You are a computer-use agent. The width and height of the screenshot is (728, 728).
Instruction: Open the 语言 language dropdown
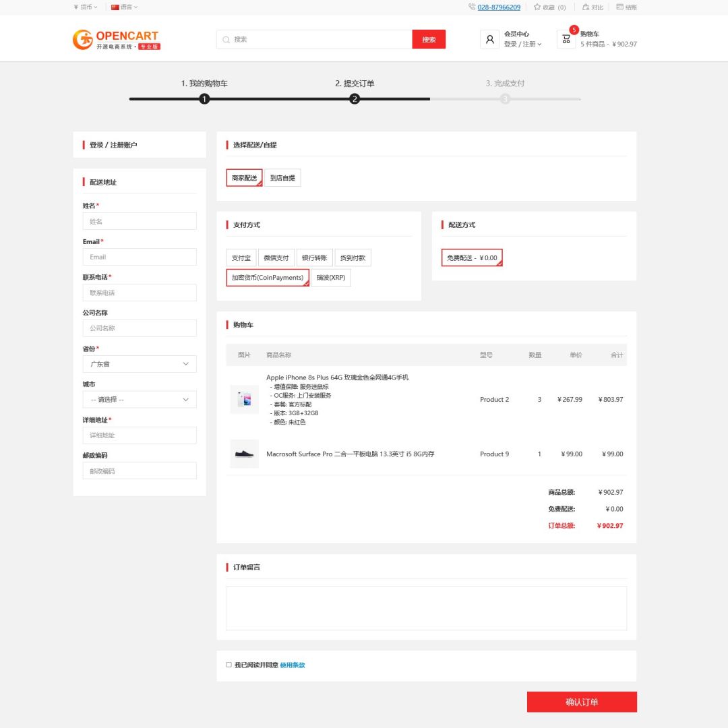click(x=125, y=7)
